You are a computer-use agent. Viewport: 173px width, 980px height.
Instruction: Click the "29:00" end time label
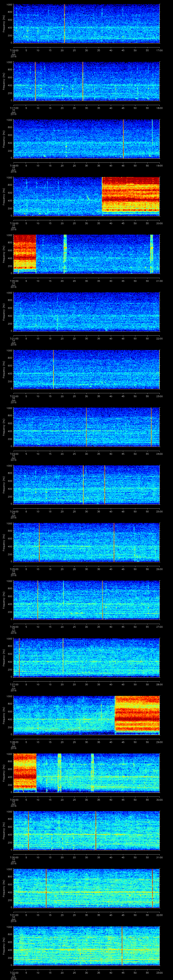click(159, 742)
